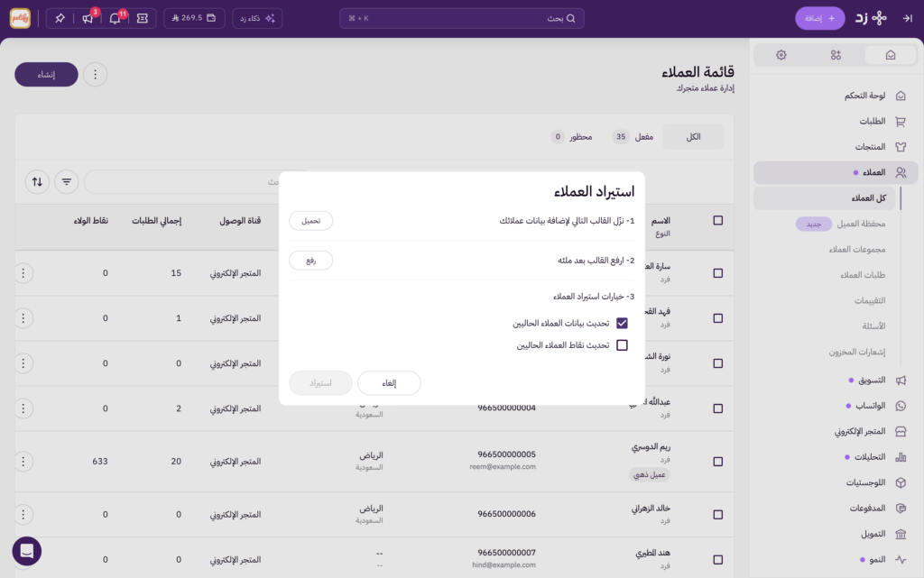Screen dimensions: 924x578
Task: Click the إضافة add button
Action: [x=819, y=18]
